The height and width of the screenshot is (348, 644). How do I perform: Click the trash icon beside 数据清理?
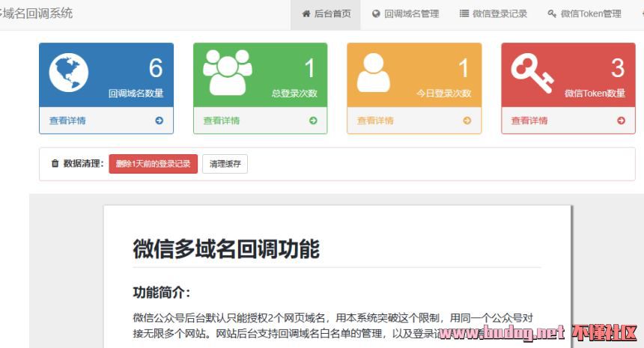pos(55,164)
